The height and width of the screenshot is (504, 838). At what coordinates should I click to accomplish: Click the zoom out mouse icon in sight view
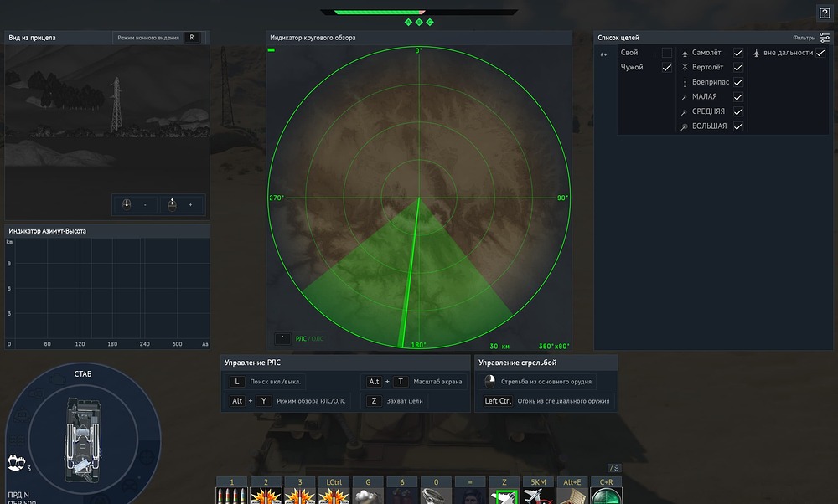[127, 204]
